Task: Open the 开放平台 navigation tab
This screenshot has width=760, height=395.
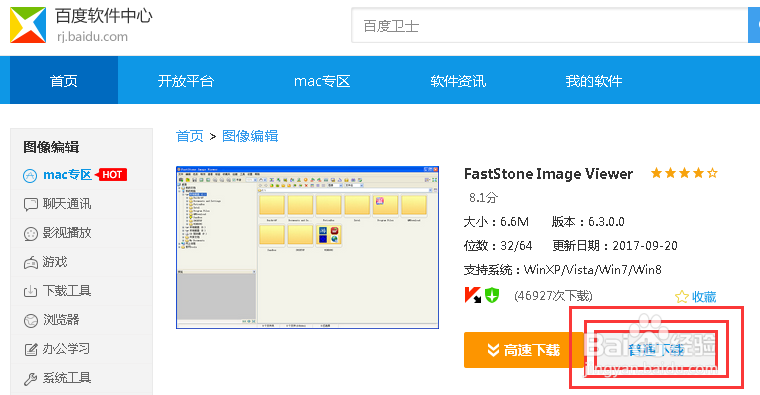Action: tap(186, 80)
